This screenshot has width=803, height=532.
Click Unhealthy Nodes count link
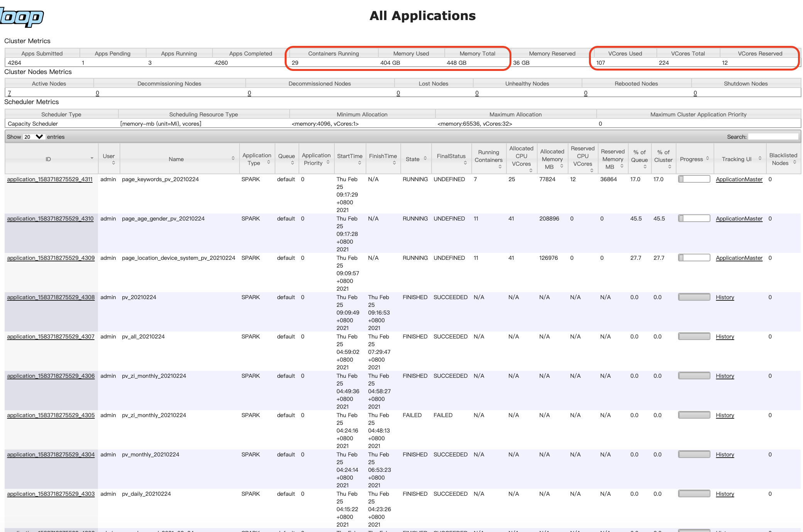pyautogui.click(x=477, y=93)
